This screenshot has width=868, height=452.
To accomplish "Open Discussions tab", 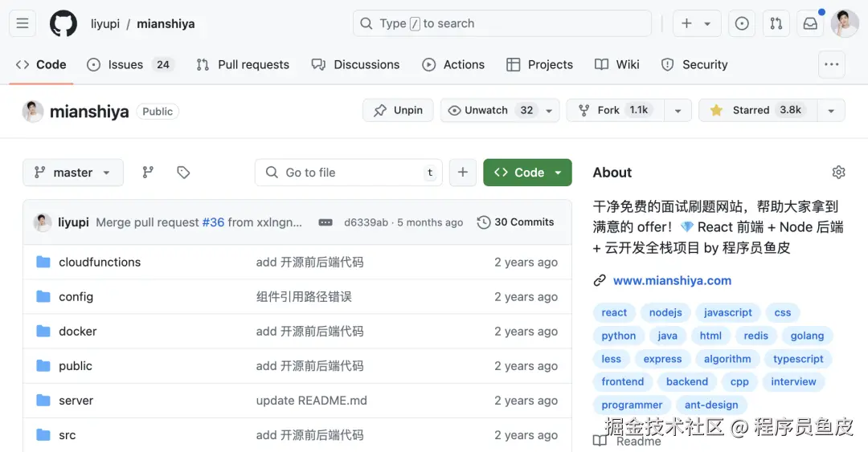I will [355, 65].
